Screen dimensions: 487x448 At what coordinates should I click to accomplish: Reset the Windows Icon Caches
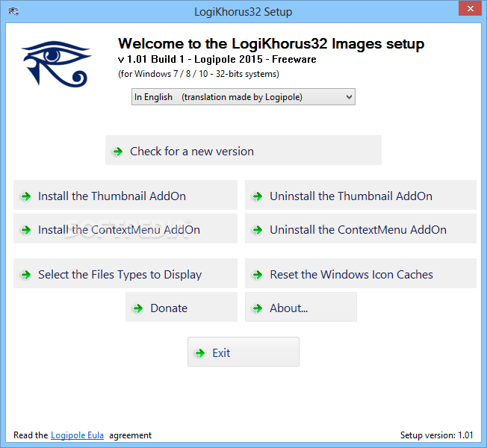coord(361,273)
